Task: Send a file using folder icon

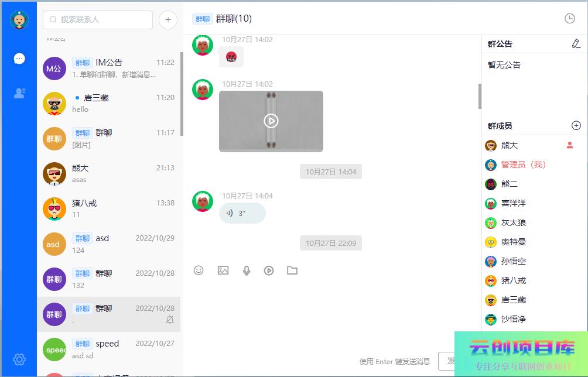Action: 292,270
